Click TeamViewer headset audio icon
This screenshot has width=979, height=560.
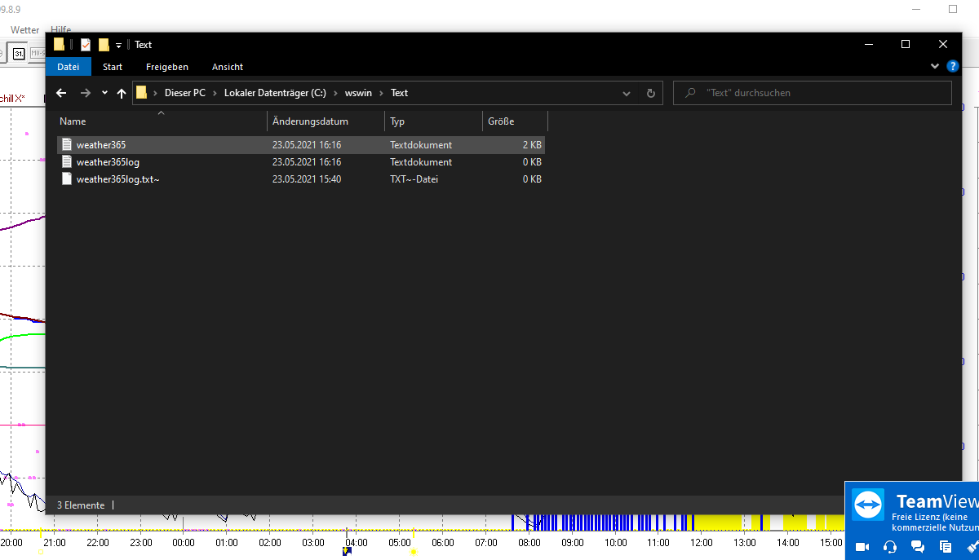tap(890, 546)
